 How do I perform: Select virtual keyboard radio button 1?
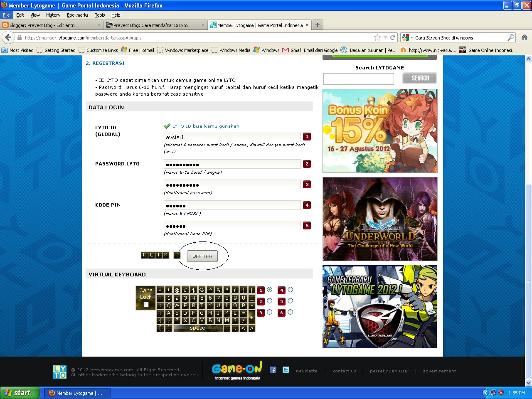(269, 289)
